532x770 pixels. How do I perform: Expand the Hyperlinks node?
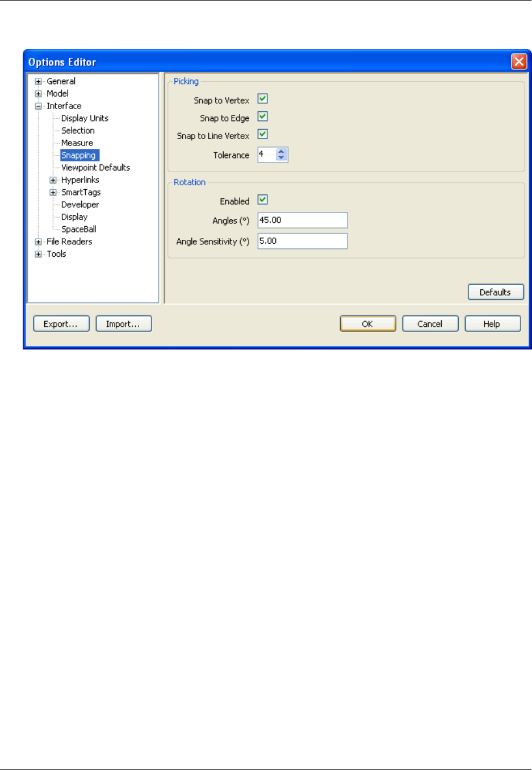53,180
